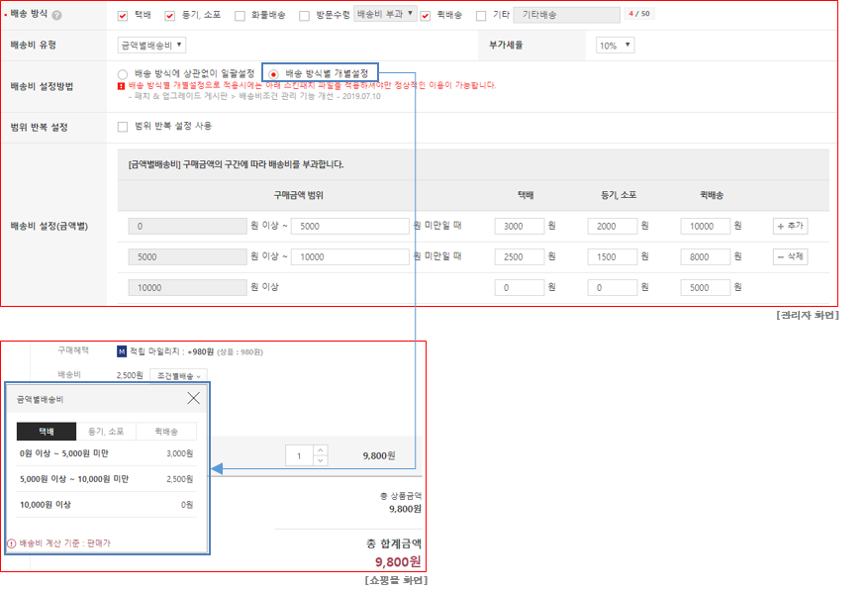Increase quantity with the up stepper arrow

pos(321,450)
